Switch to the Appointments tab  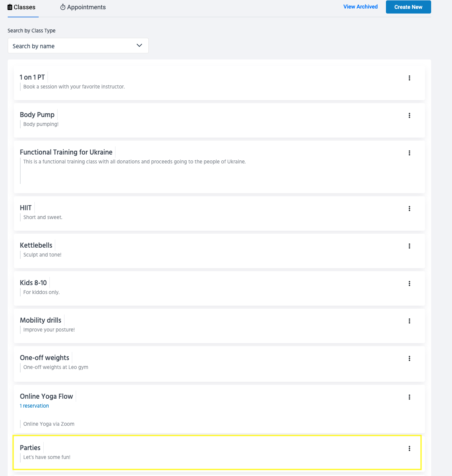(83, 7)
